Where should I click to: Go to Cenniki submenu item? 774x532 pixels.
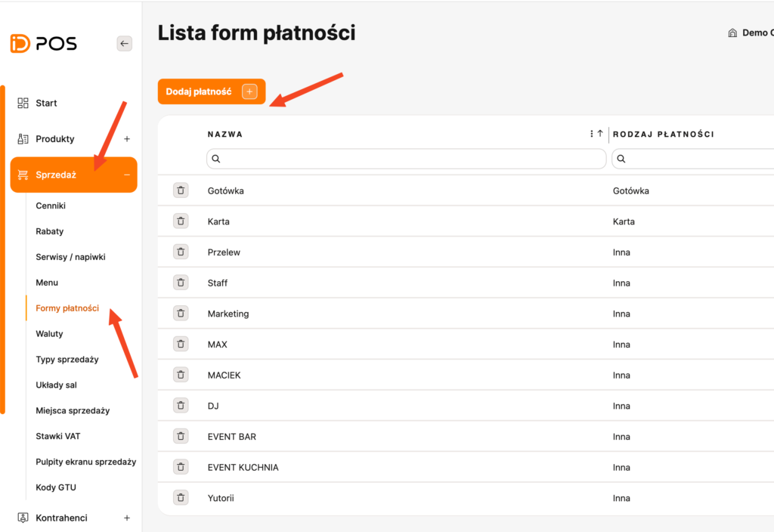click(51, 206)
